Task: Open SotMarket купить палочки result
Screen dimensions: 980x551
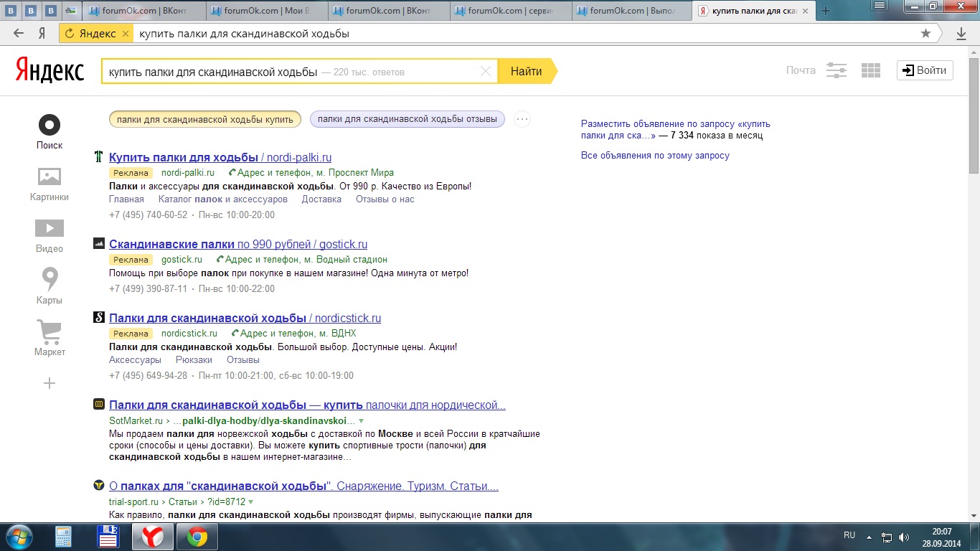Action: (307, 405)
